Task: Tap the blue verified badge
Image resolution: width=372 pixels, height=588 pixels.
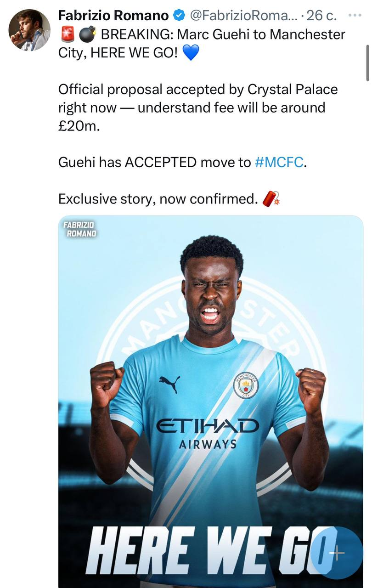Action: point(179,16)
